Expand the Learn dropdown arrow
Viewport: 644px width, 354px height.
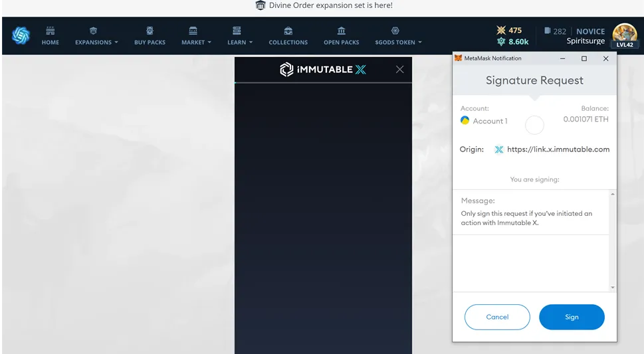(x=251, y=43)
